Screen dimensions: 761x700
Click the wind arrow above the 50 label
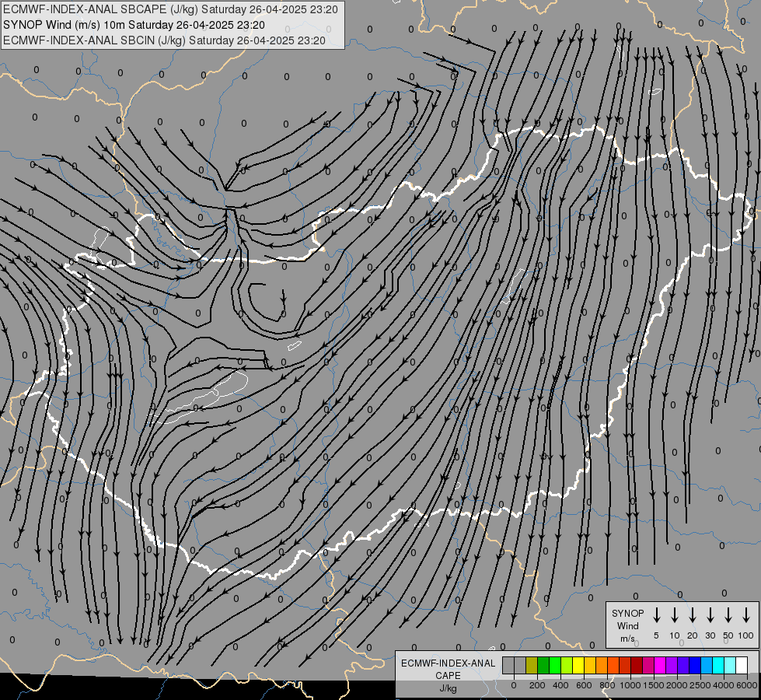pyautogui.click(x=728, y=614)
